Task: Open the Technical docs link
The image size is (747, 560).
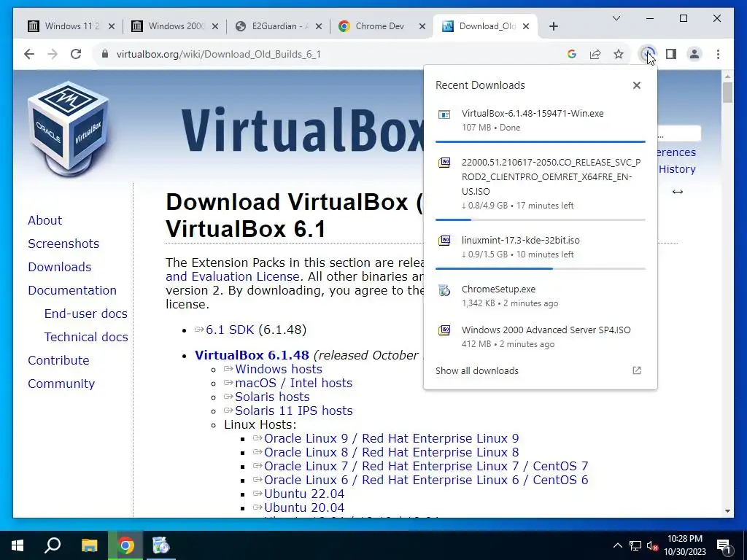Action: (86, 337)
